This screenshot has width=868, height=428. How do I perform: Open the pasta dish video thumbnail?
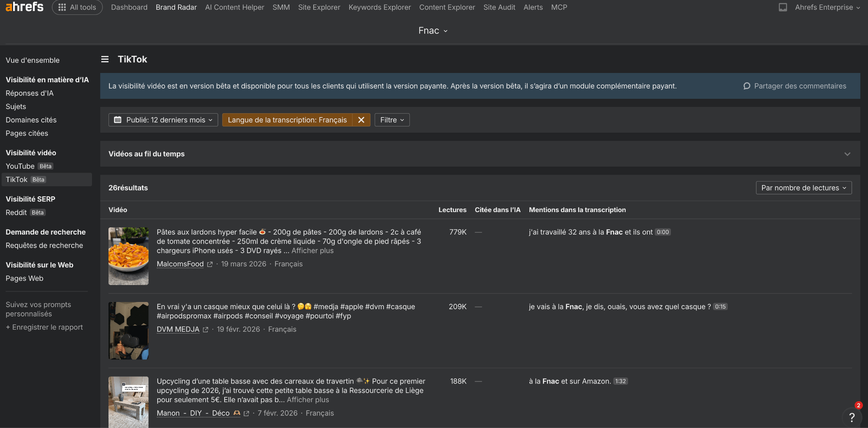point(128,256)
